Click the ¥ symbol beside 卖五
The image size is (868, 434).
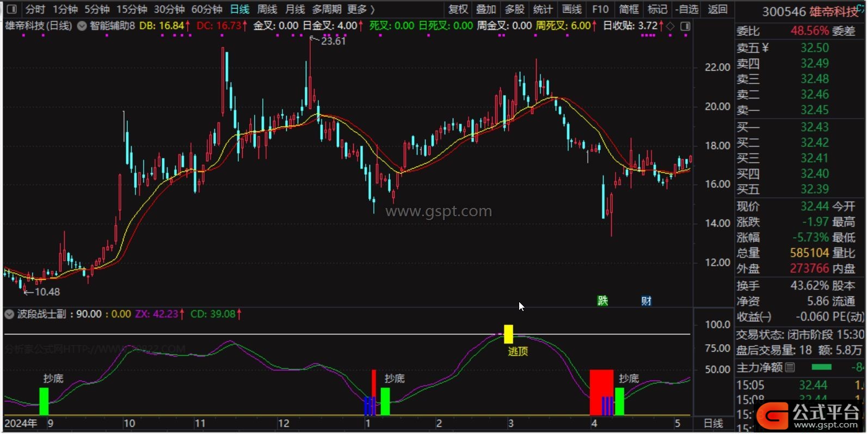(765, 48)
